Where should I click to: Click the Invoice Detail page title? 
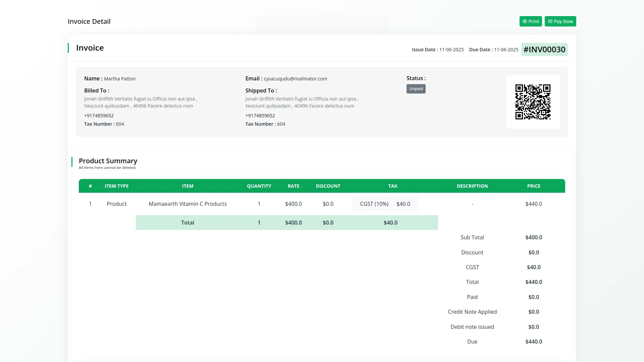tap(89, 21)
